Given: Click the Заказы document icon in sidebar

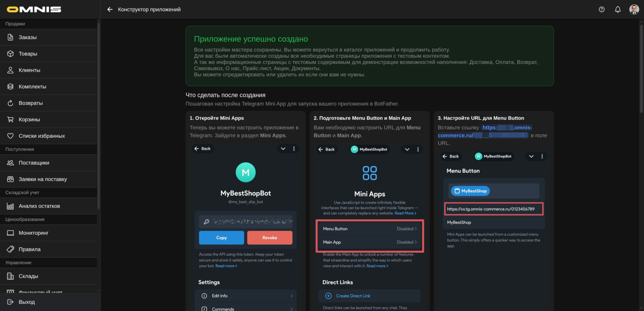Looking at the screenshot, I should (10, 37).
